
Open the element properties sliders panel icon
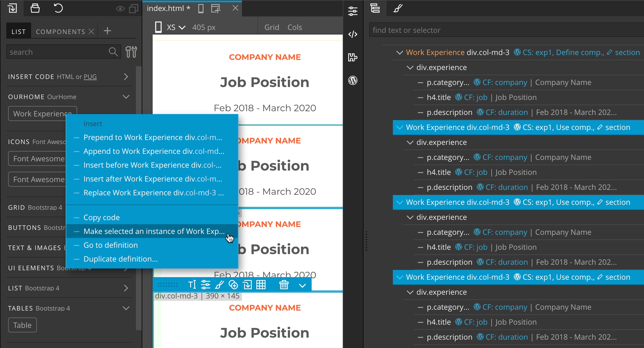click(x=353, y=11)
